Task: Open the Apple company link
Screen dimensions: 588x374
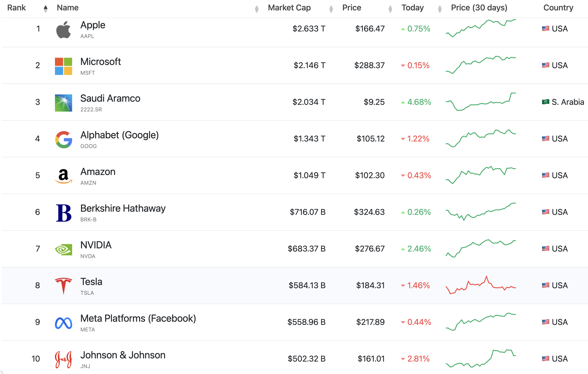Action: pos(93,25)
